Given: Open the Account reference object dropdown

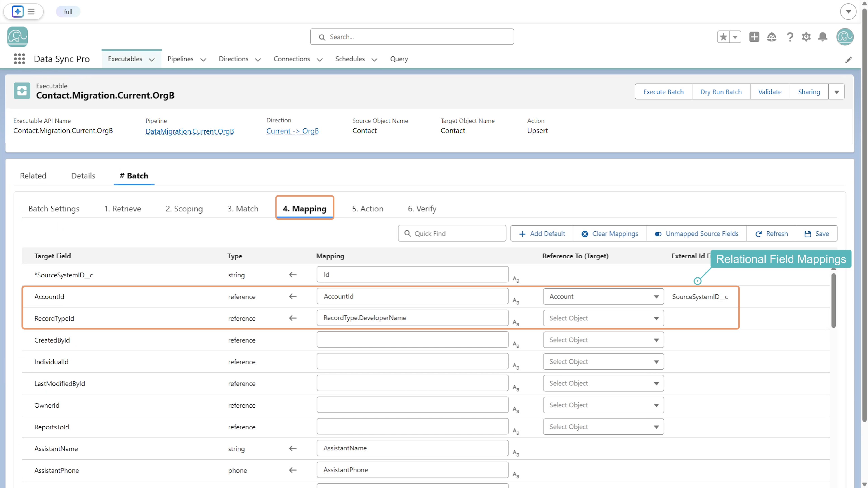Looking at the screenshot, I should tap(603, 296).
